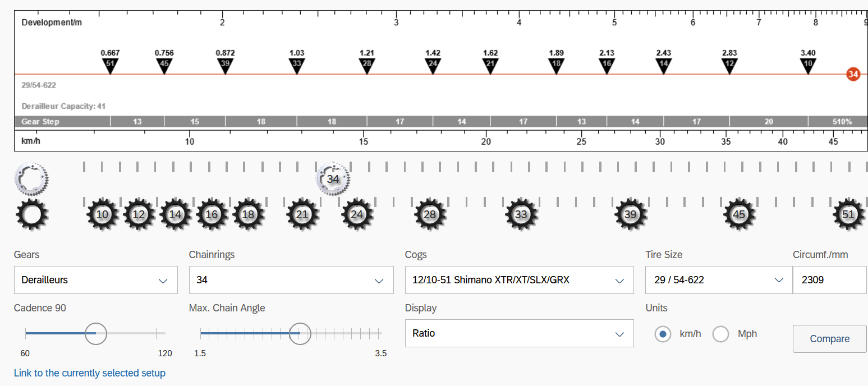This screenshot has height=386, width=868.
Task: Open the Tire Size dropdown
Action: coord(715,280)
